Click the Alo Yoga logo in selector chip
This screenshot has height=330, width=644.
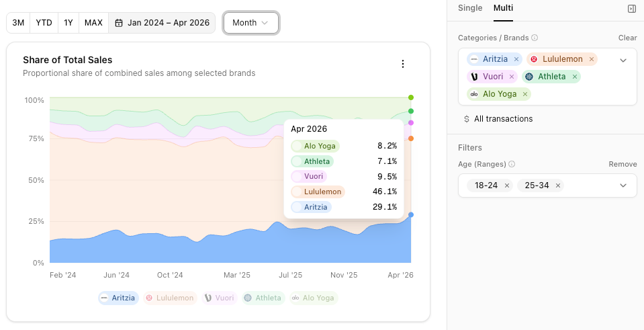(x=474, y=94)
